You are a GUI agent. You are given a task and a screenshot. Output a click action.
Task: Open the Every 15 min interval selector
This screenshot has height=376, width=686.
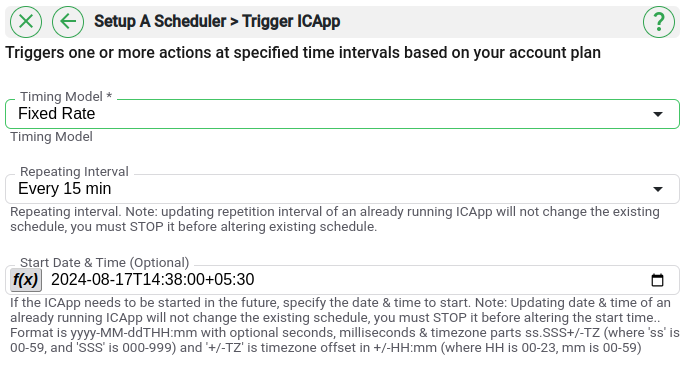pyautogui.click(x=342, y=189)
